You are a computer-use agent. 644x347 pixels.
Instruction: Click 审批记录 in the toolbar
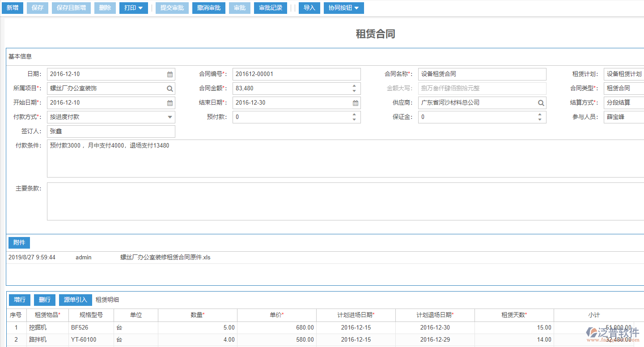tap(270, 8)
